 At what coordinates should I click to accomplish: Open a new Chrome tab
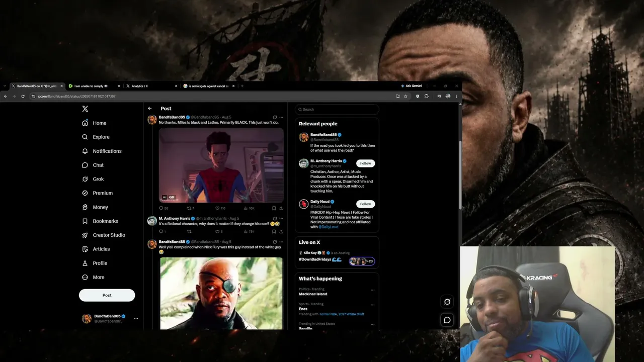[x=242, y=86]
